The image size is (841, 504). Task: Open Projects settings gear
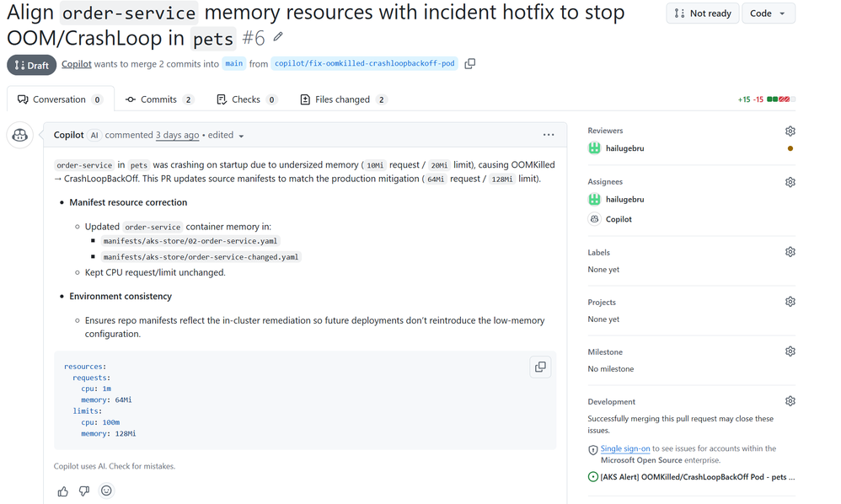790,302
